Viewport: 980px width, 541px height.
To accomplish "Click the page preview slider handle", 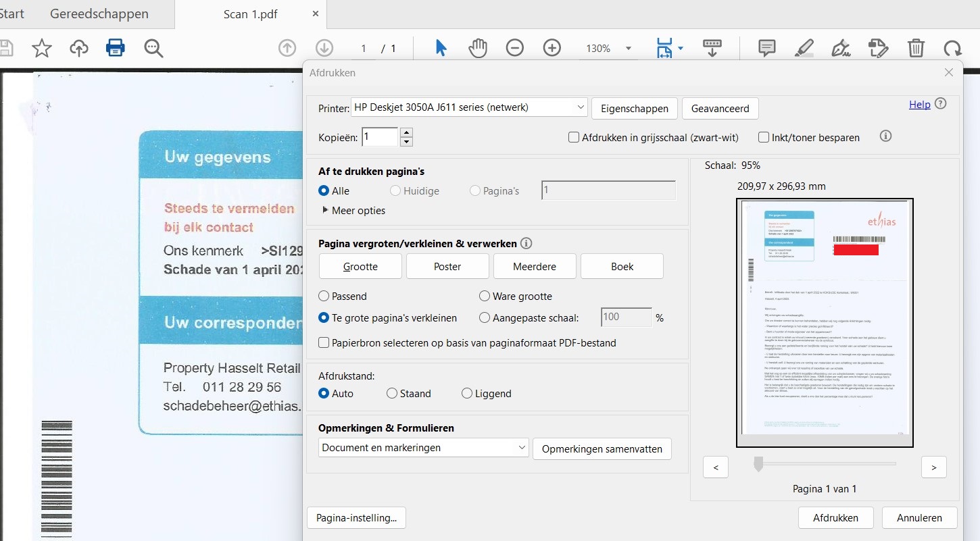I will (758, 464).
